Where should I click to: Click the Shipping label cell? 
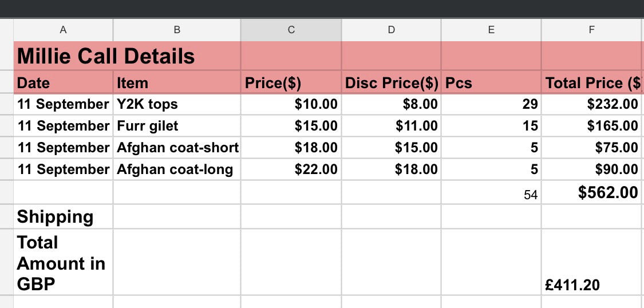click(63, 216)
